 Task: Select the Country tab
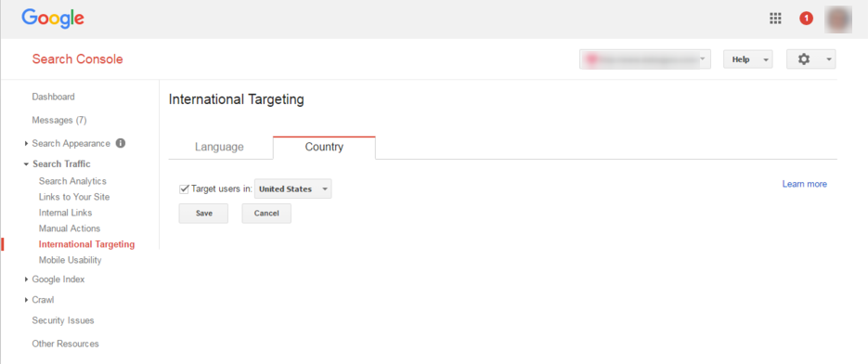point(324,148)
